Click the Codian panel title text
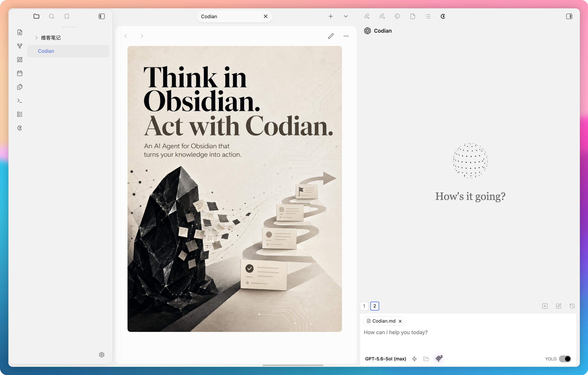The height and width of the screenshot is (375, 588). [x=383, y=31]
